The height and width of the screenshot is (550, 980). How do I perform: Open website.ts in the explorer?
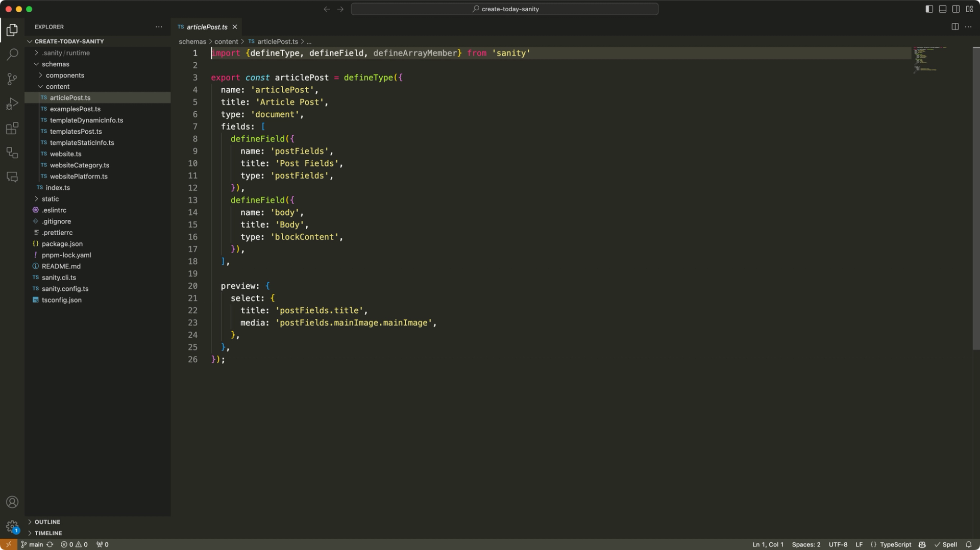pyautogui.click(x=65, y=154)
